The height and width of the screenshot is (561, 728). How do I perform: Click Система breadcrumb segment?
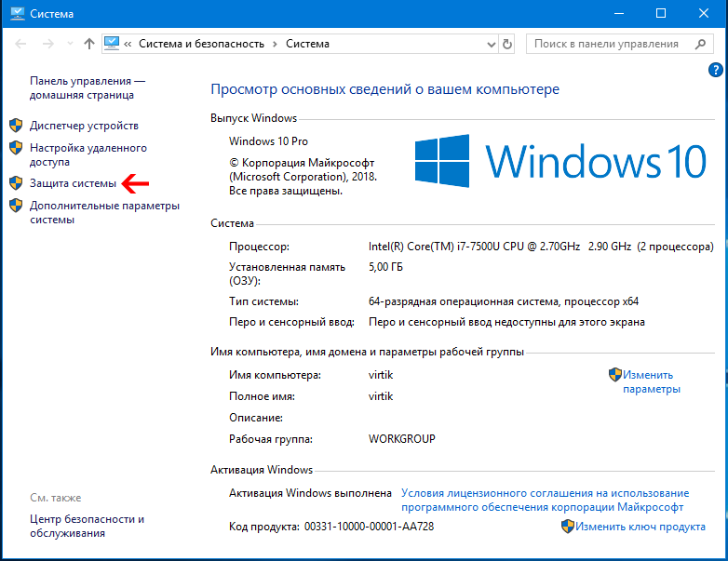point(307,44)
